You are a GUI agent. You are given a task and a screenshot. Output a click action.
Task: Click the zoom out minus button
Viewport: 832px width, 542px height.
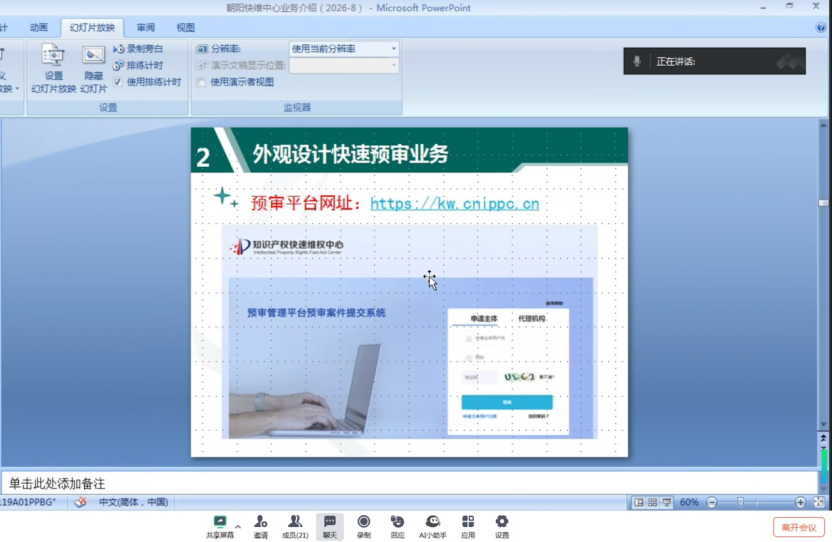pyautogui.click(x=712, y=502)
